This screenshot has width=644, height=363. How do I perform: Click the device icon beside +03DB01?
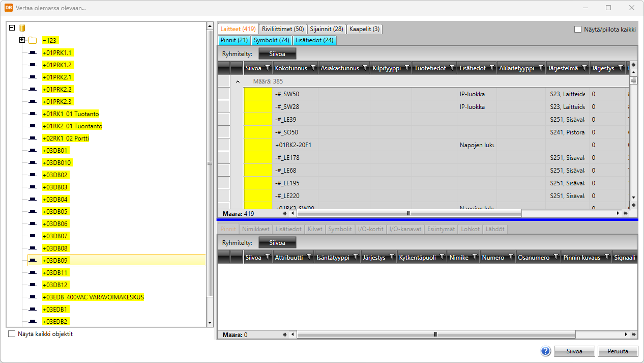33,151
